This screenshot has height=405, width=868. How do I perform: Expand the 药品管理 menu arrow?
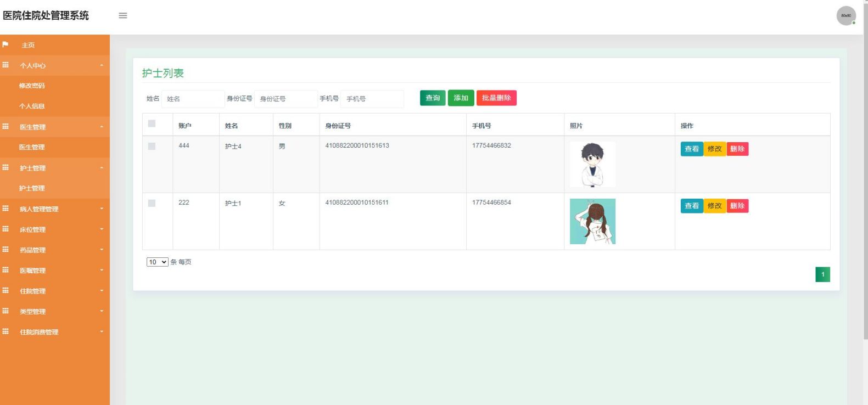(102, 250)
